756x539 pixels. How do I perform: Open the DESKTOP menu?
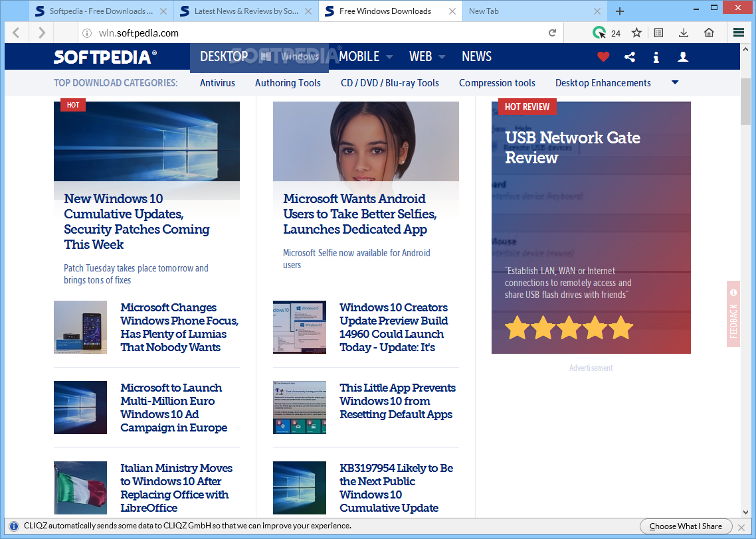(224, 57)
